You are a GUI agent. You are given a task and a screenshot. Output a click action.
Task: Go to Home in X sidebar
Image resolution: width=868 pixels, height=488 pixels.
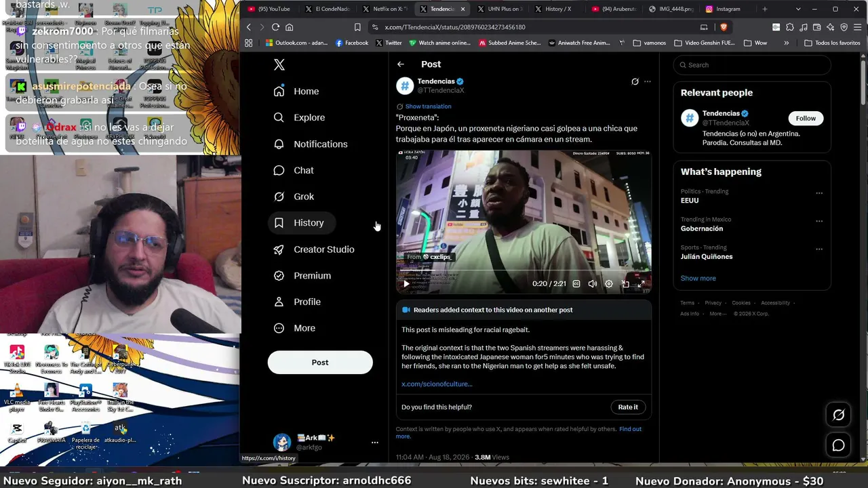[296, 91]
